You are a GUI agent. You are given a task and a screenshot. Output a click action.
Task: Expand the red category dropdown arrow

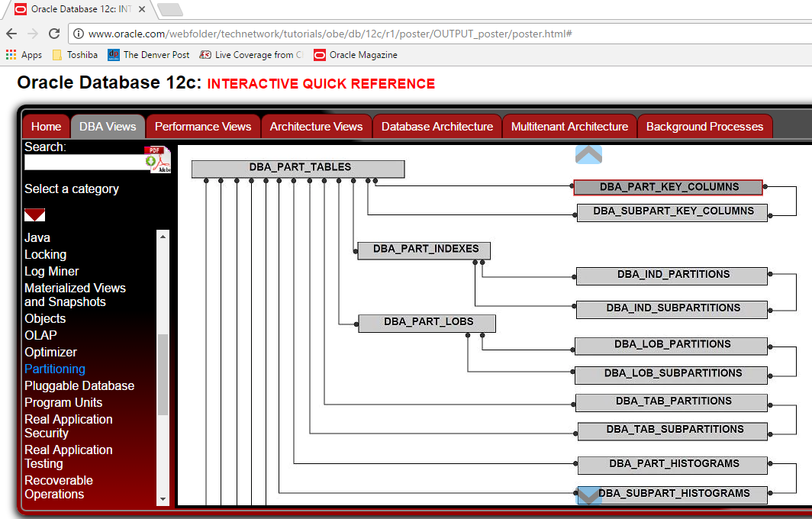point(34,215)
